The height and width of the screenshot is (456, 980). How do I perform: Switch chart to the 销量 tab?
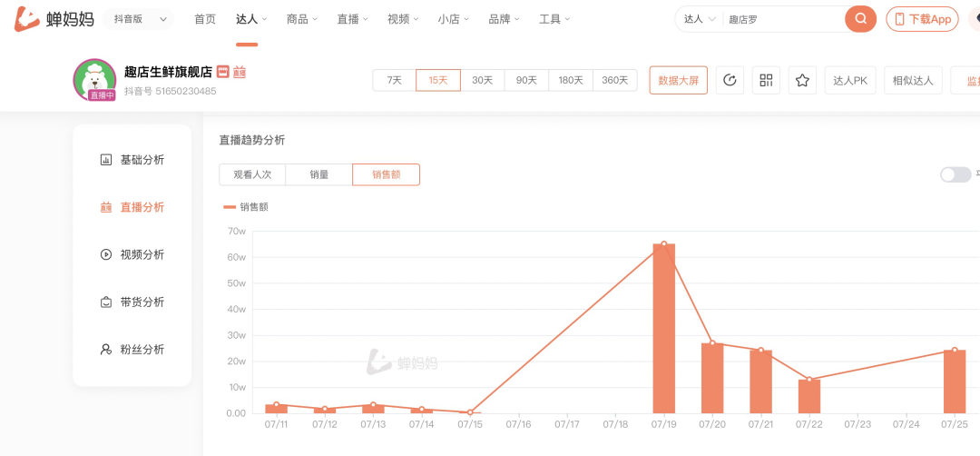(x=318, y=174)
